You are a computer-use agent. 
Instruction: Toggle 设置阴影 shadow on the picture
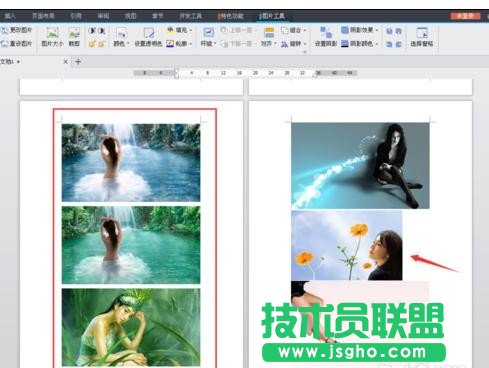326,37
